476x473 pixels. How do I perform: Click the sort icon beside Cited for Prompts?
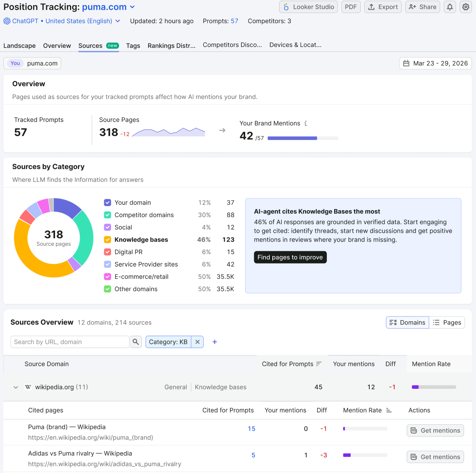point(318,364)
